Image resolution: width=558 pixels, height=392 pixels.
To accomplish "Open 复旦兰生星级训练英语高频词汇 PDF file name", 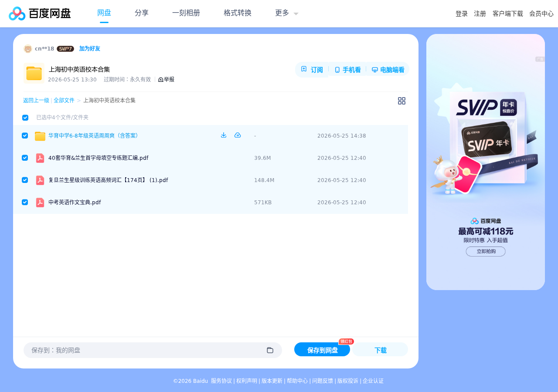I will (x=108, y=180).
